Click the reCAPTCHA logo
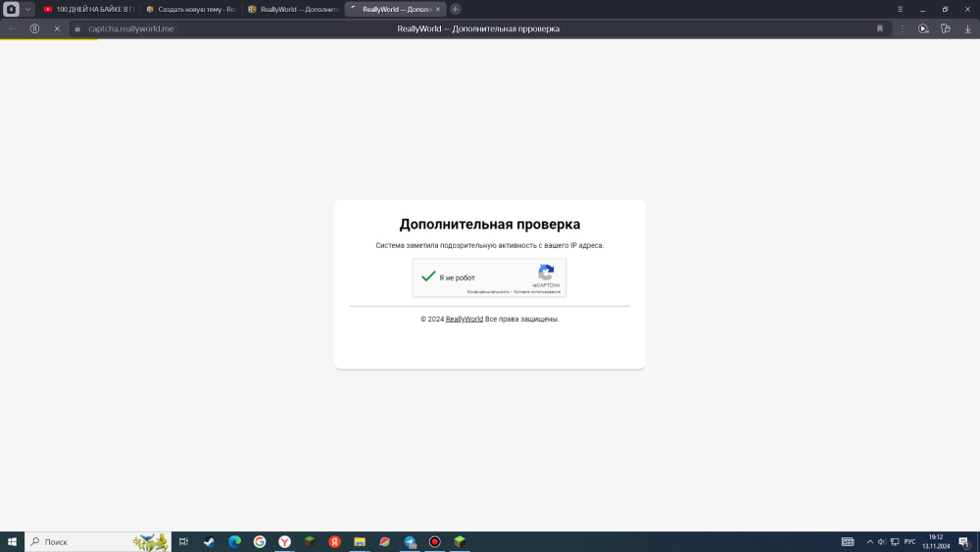This screenshot has width=980, height=552. [x=546, y=272]
